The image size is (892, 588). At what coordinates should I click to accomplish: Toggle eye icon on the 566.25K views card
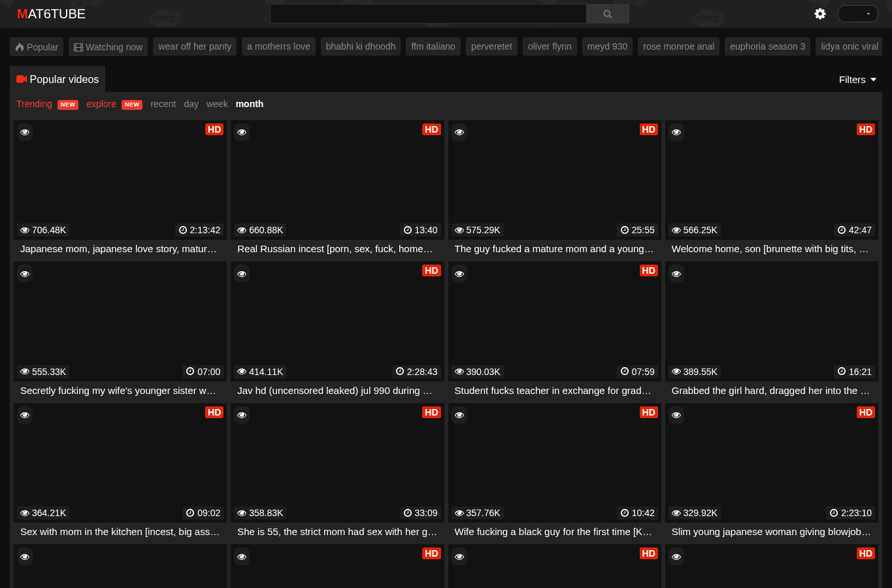point(676,132)
